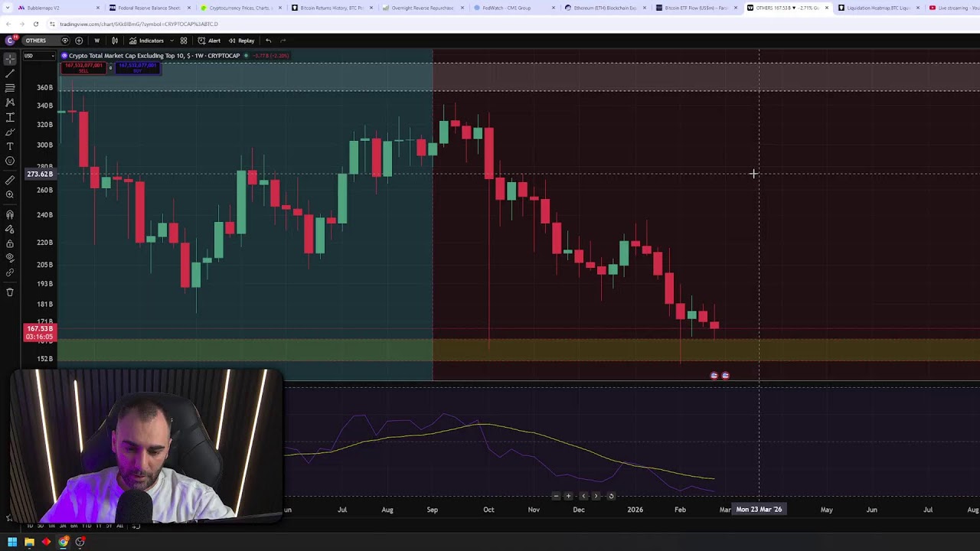Open the Indicators dialog
This screenshot has height=551, width=980.
coord(146,41)
